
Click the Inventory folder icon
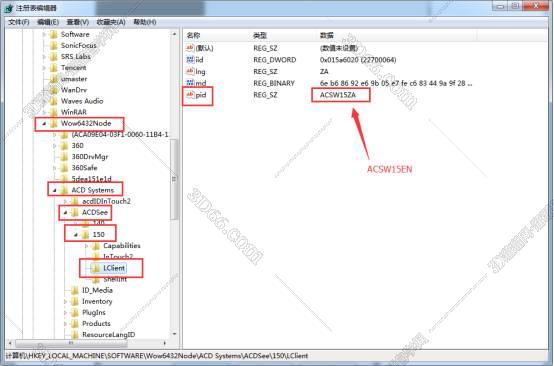pyautogui.click(x=75, y=301)
